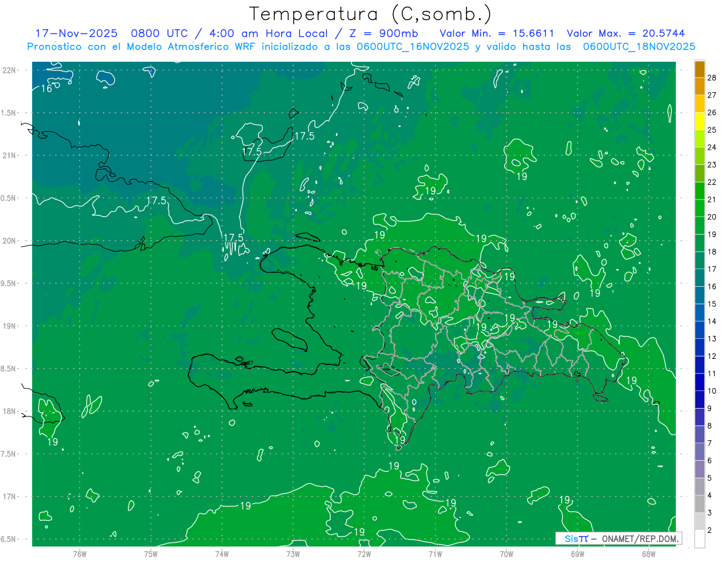
Task: Click the '8.5N' latitude axis label
Action: [8, 369]
